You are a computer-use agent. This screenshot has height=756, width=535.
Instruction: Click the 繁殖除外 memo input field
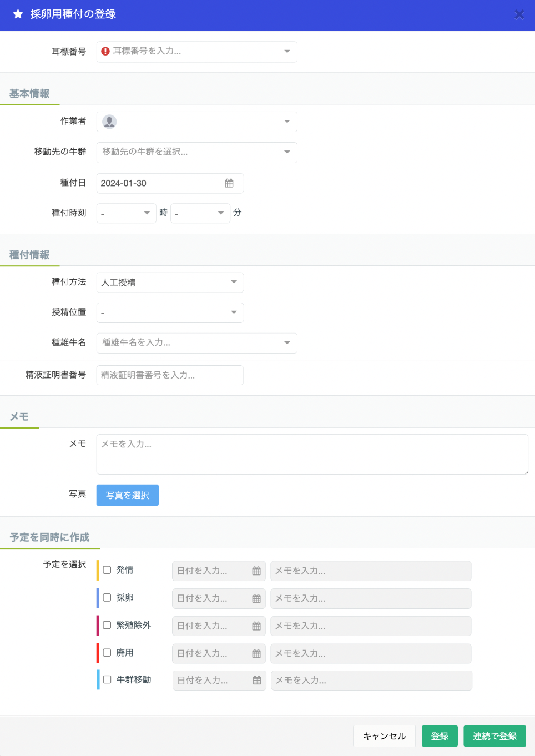coord(371,626)
